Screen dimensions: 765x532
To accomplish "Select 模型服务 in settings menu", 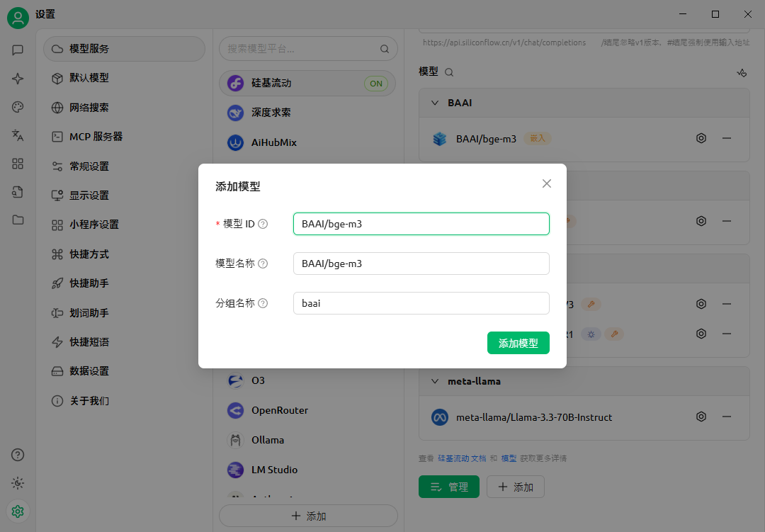I will pyautogui.click(x=125, y=49).
